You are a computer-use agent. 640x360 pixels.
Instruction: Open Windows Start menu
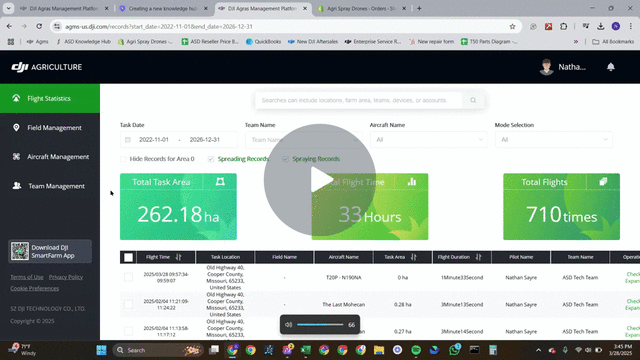[101, 350]
